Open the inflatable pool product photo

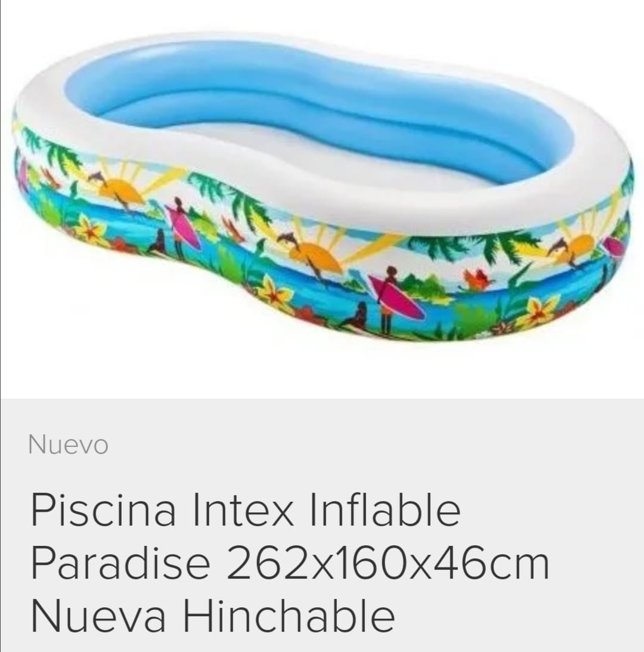[323, 187]
